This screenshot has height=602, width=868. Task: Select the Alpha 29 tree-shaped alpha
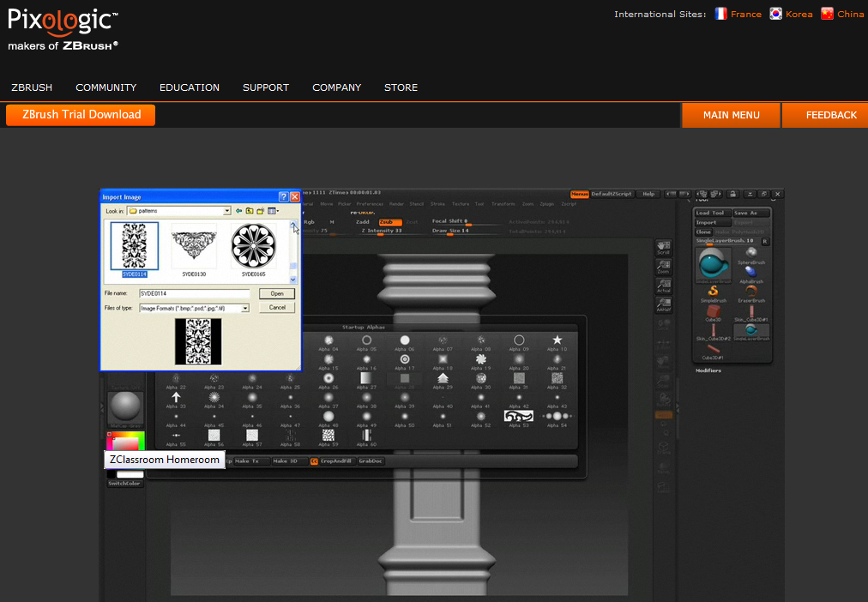443,380
